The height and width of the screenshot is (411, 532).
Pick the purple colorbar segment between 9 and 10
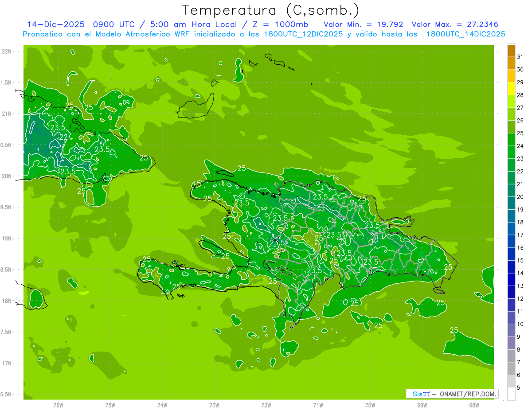click(x=511, y=330)
